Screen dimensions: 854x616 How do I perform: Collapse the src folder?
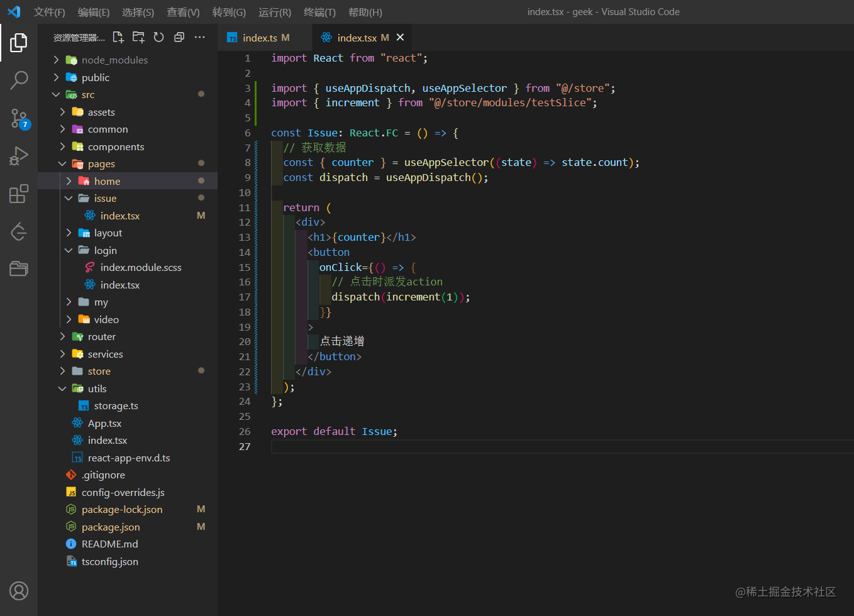(88, 94)
